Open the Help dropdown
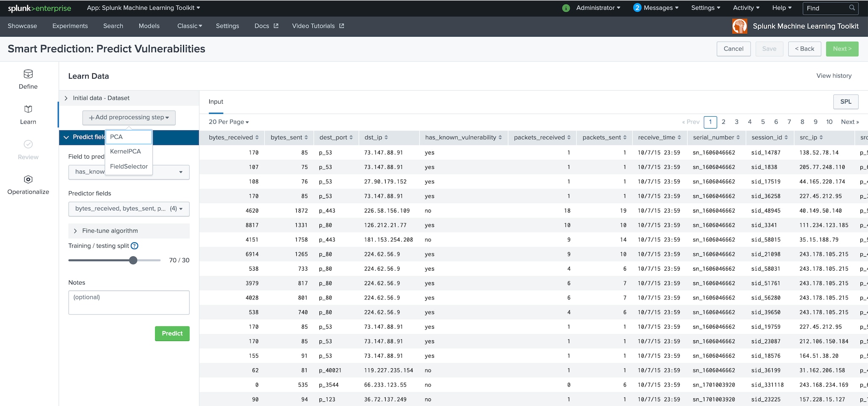 tap(782, 8)
